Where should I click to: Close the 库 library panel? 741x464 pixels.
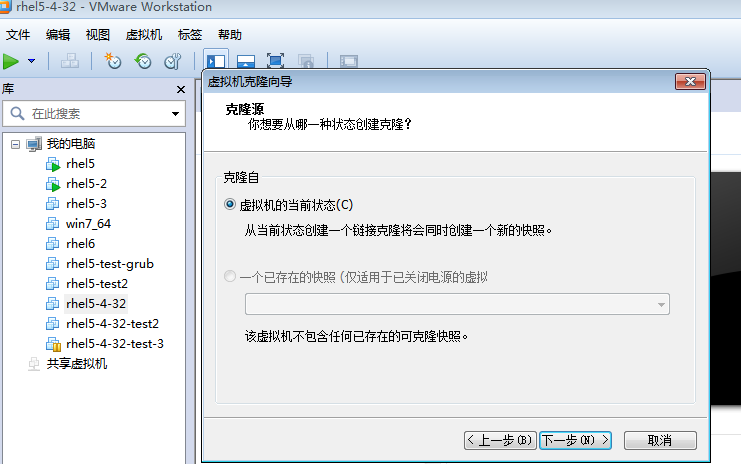pyautogui.click(x=181, y=89)
